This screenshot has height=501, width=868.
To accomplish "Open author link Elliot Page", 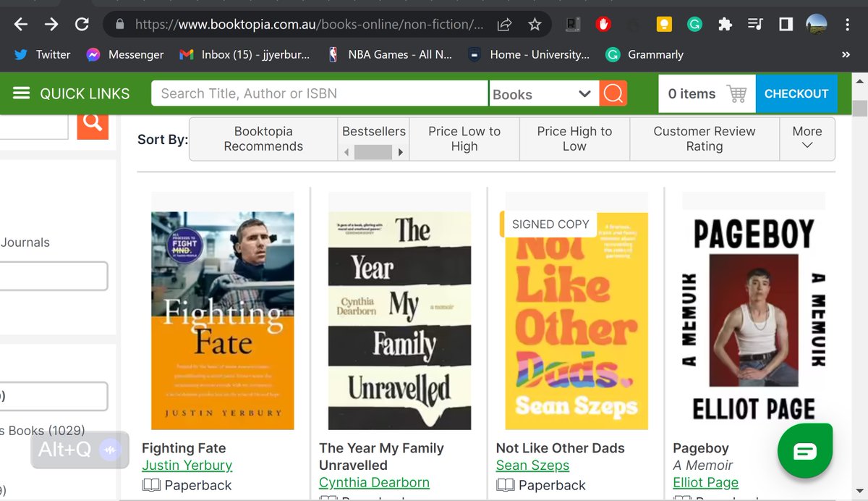I will (x=705, y=482).
